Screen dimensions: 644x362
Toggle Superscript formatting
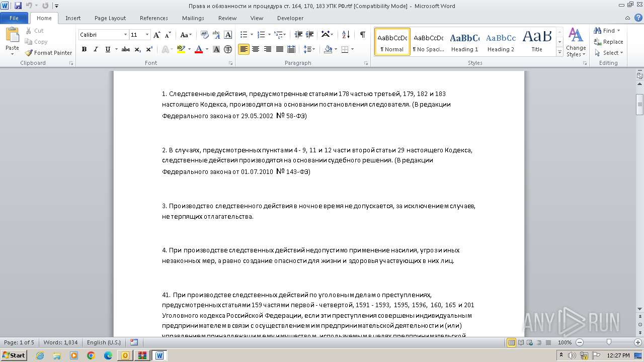click(149, 49)
